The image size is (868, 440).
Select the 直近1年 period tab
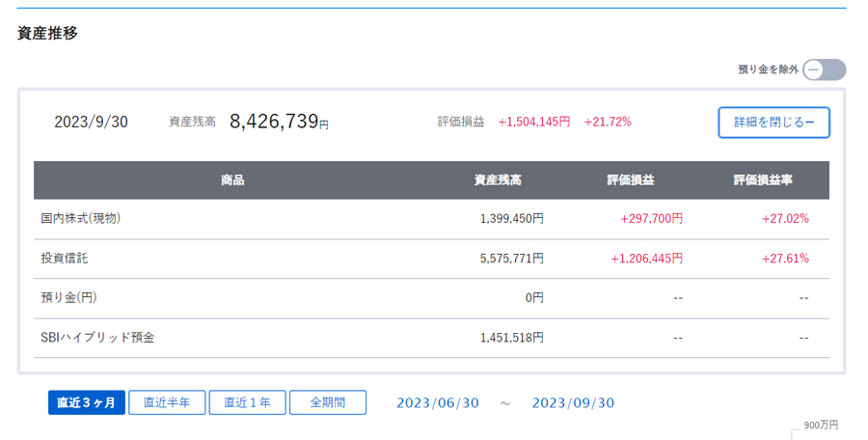pyautogui.click(x=248, y=402)
